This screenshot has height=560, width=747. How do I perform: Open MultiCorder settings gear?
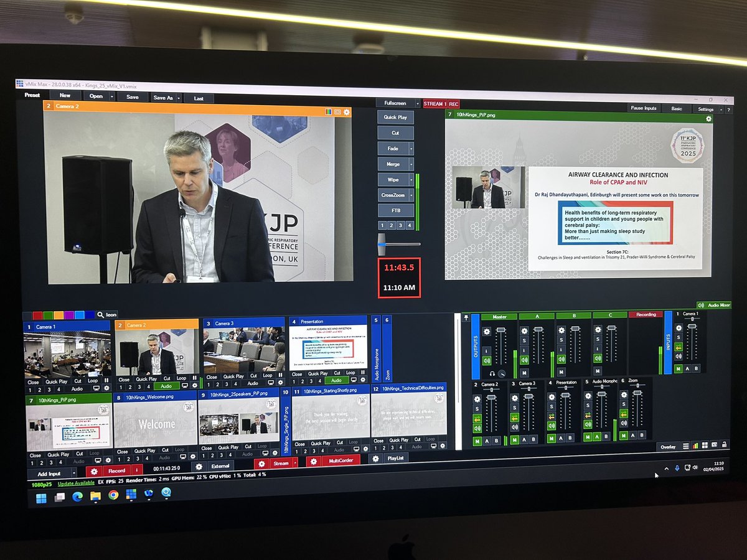tap(313, 461)
